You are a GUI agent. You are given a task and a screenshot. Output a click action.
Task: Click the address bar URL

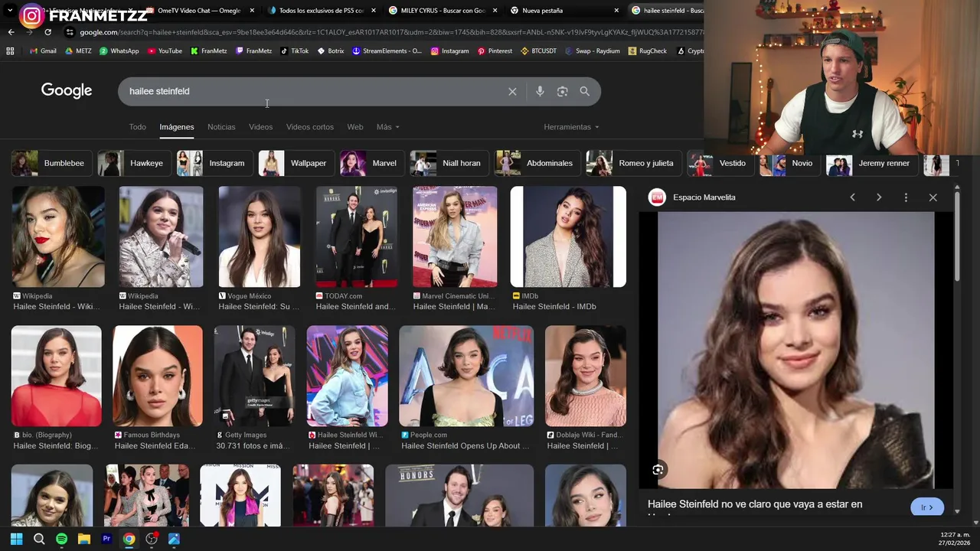[x=390, y=32]
